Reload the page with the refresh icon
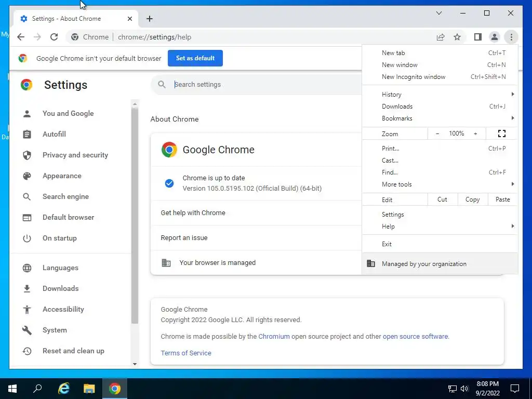 pos(54,37)
